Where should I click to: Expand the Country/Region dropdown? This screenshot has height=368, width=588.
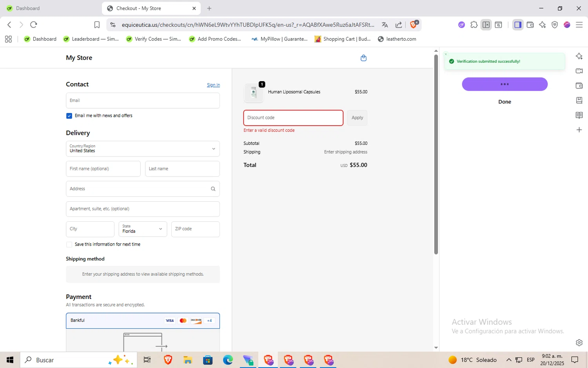tap(143, 149)
